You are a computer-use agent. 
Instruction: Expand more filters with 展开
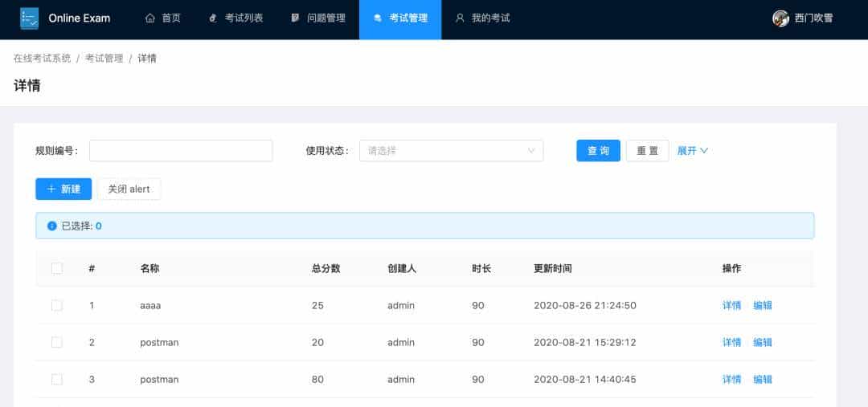(693, 150)
